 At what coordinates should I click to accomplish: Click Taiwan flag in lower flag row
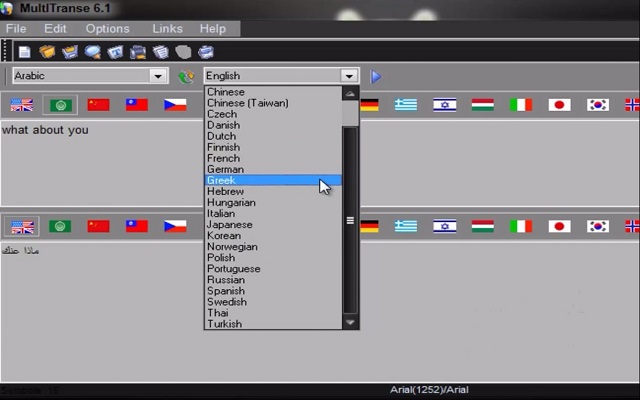click(137, 226)
